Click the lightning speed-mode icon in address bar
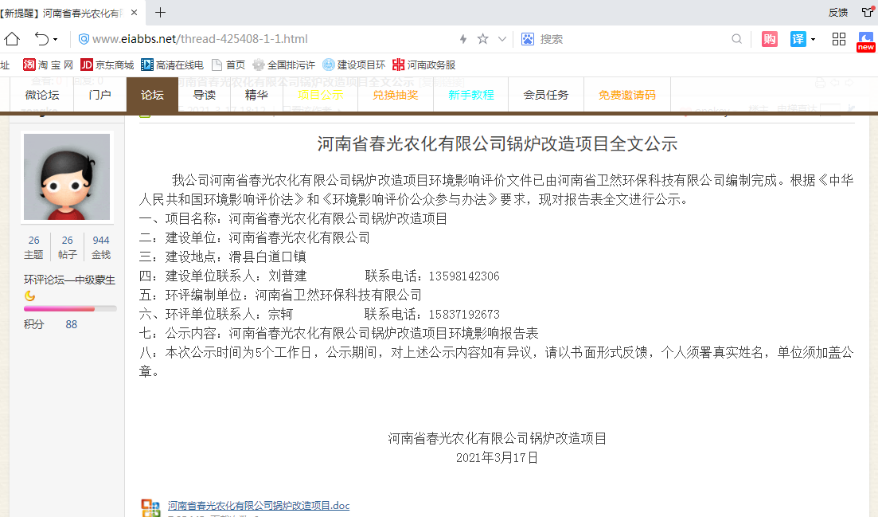 tap(462, 39)
